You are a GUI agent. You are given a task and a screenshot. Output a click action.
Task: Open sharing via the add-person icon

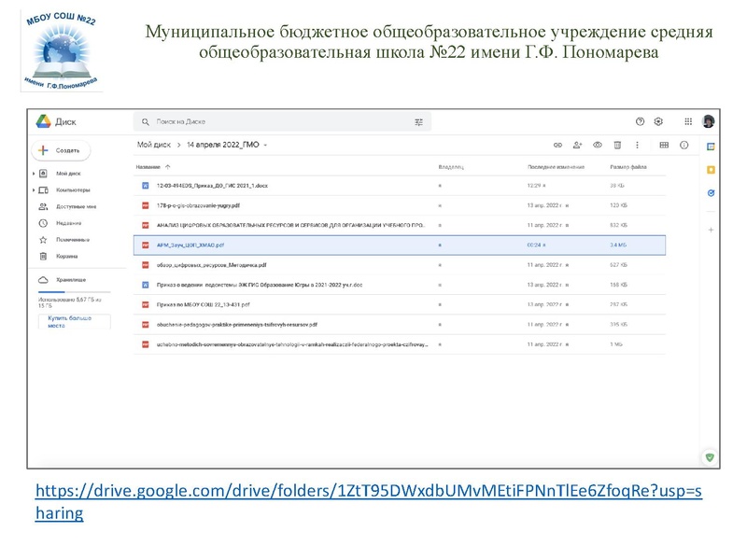pyautogui.click(x=576, y=145)
